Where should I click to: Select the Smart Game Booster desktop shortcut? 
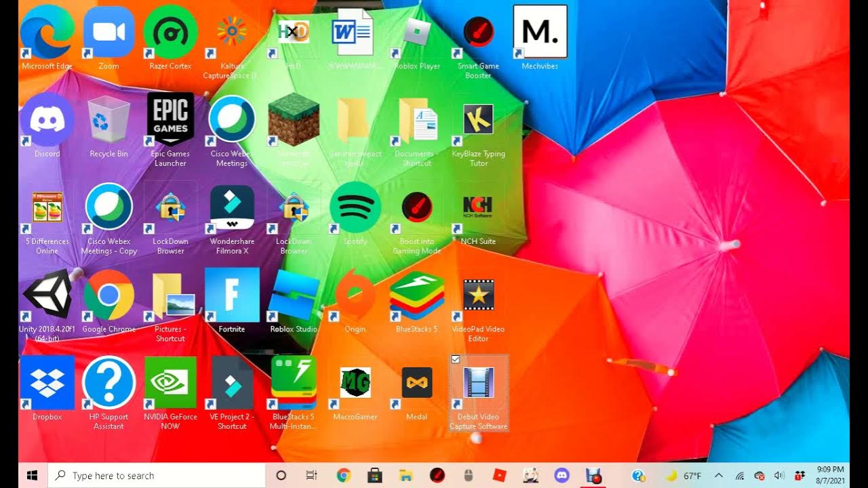point(478,33)
